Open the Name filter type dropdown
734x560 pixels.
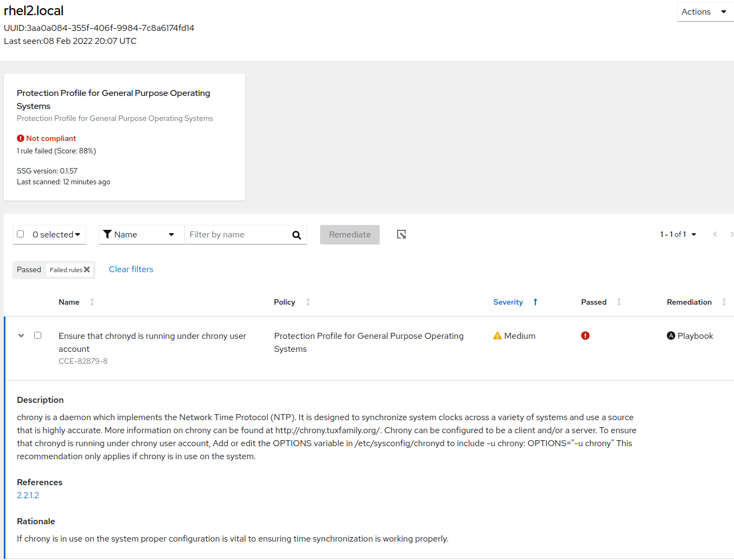[x=141, y=235]
